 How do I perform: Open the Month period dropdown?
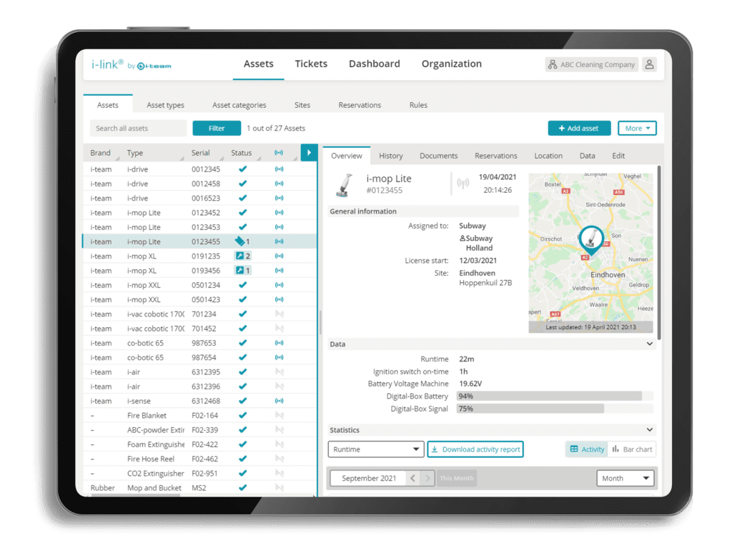(x=625, y=479)
